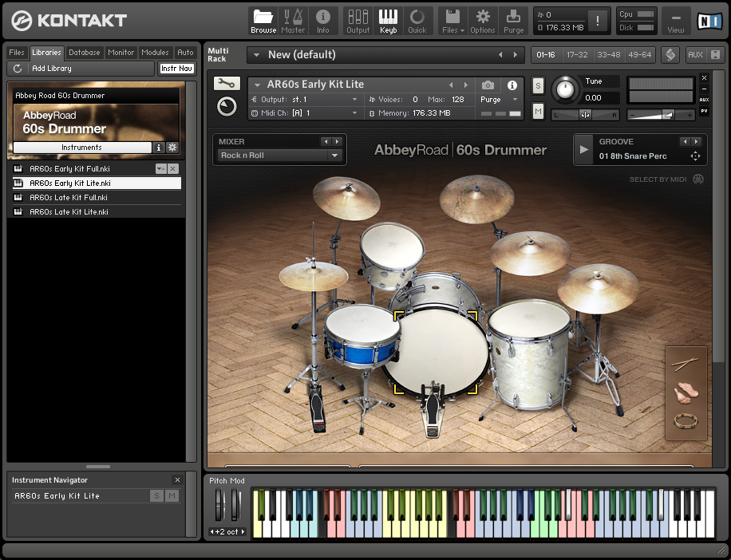
Task: Select rack page 01-16
Action: pyautogui.click(x=545, y=55)
